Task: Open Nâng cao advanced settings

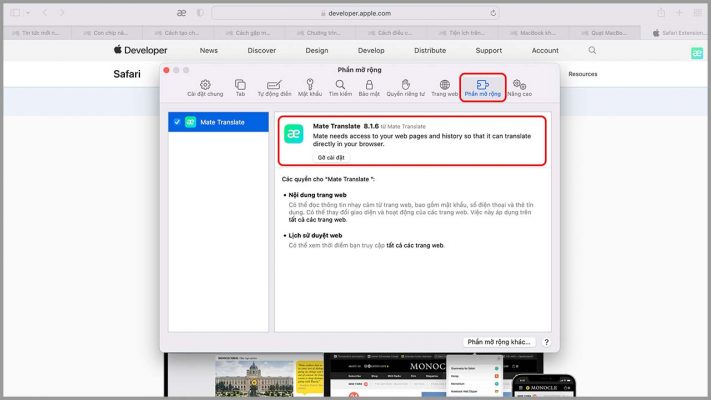Action: pos(519,88)
